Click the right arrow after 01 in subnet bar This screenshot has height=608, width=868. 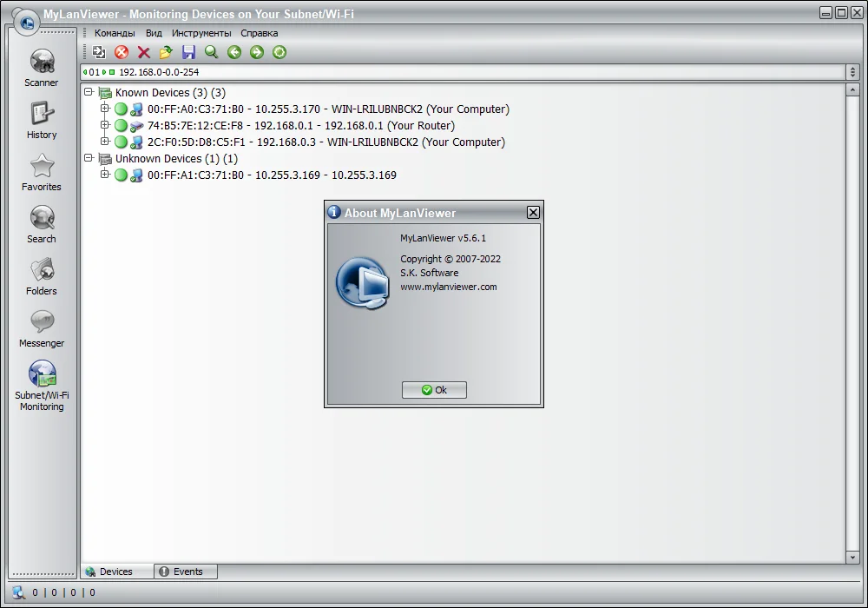pos(104,72)
